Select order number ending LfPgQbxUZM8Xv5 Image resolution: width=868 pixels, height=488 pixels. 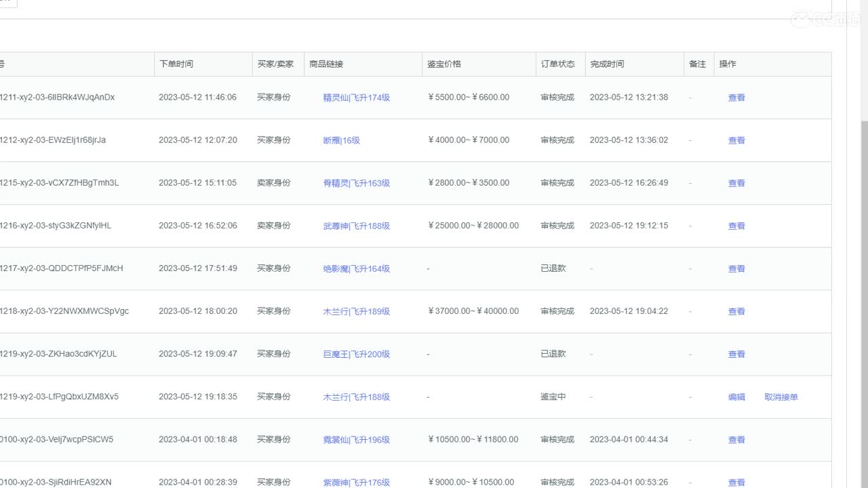click(59, 396)
